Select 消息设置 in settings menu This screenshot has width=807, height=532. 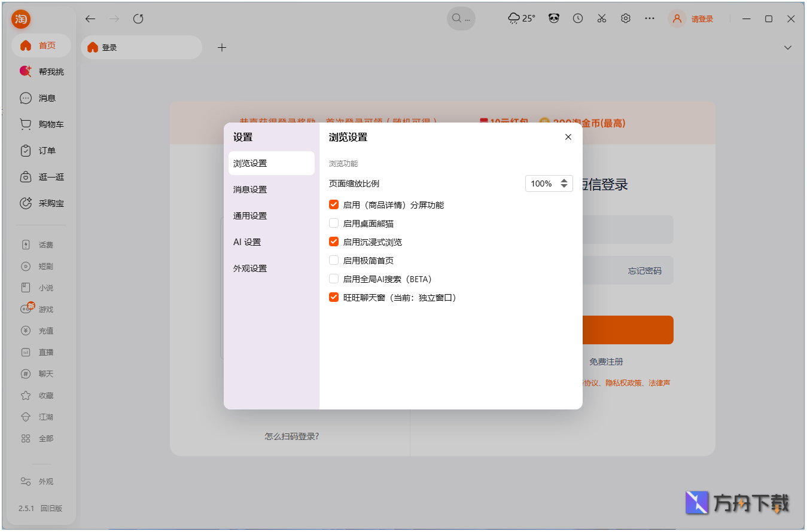(272, 189)
